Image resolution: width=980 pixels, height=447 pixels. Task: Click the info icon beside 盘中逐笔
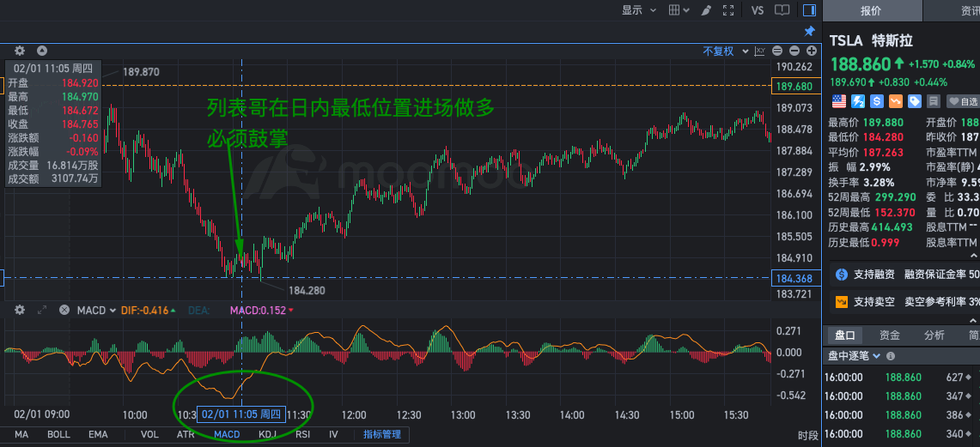891,356
